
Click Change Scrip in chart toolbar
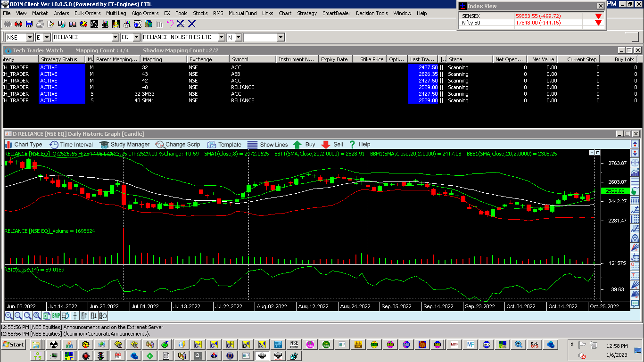pos(178,145)
